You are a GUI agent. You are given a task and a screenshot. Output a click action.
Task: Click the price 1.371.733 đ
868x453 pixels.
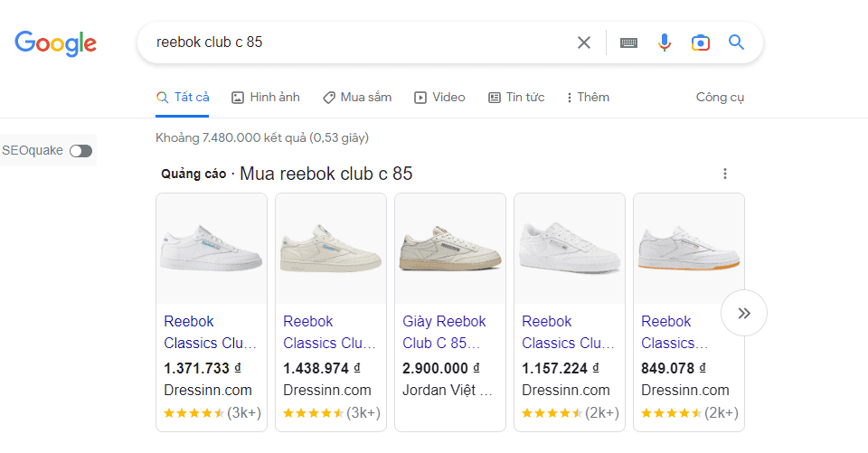[203, 368]
